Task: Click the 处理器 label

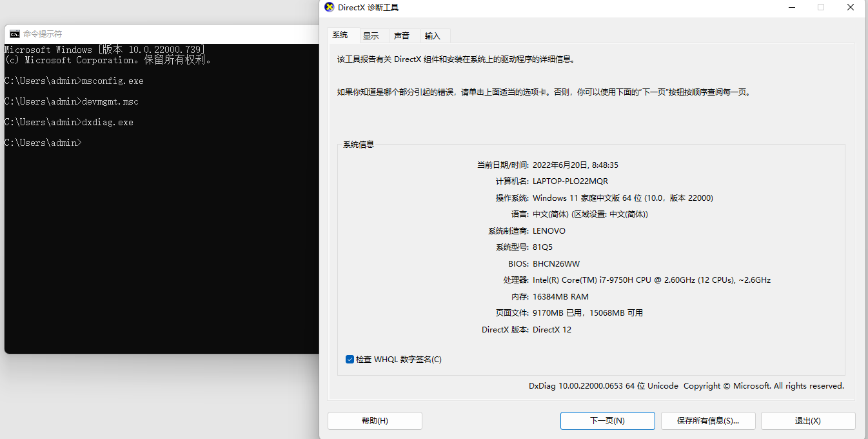Action: tap(516, 280)
